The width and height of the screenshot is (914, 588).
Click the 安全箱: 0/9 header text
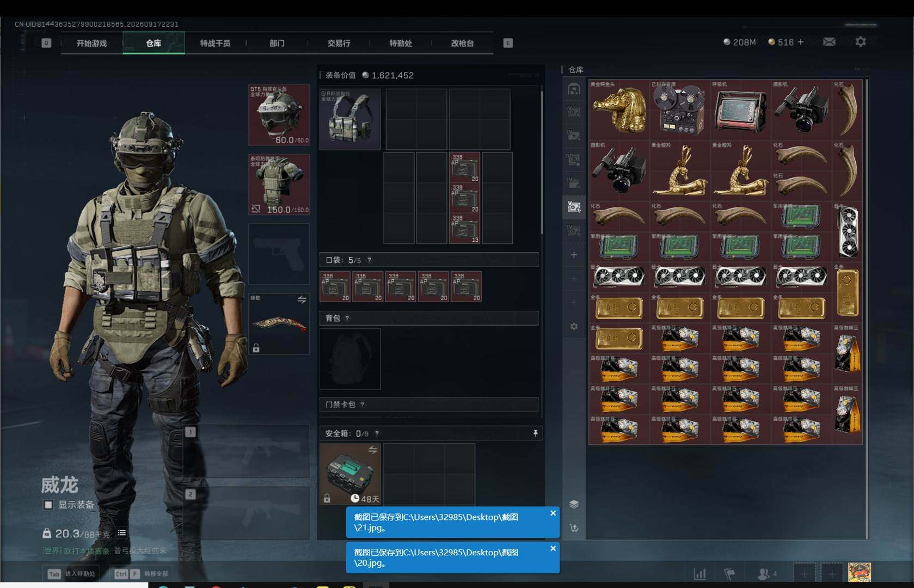[347, 434]
